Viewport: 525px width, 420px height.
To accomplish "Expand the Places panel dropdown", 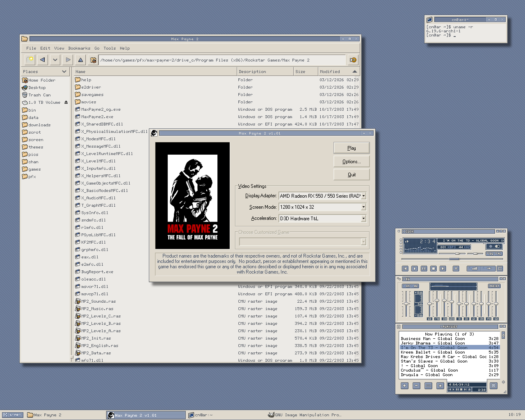I will click(x=64, y=72).
